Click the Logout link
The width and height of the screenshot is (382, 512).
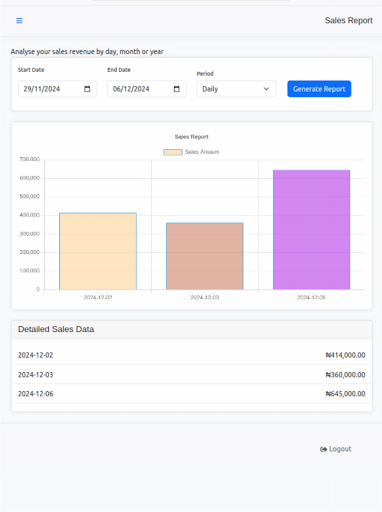pyautogui.click(x=336, y=449)
